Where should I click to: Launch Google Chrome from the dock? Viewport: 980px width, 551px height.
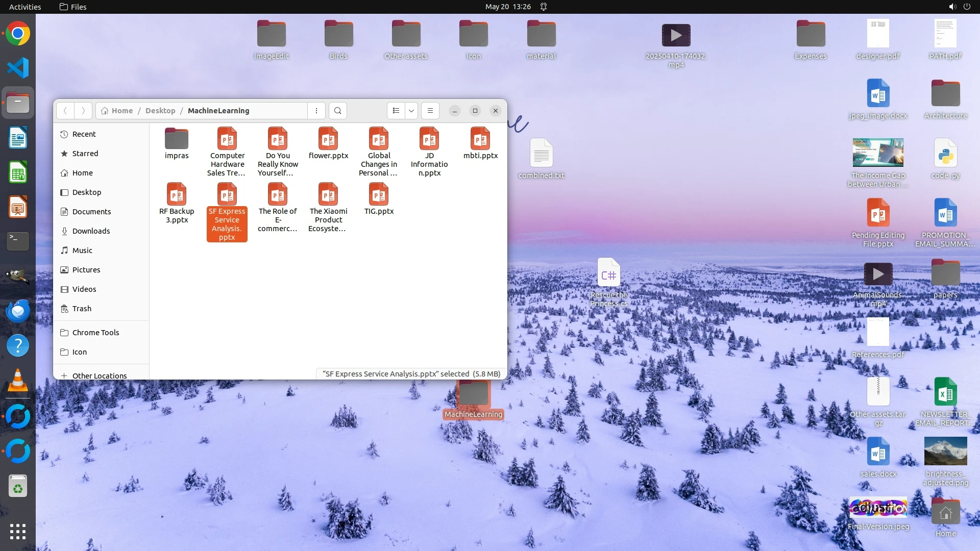click(18, 34)
